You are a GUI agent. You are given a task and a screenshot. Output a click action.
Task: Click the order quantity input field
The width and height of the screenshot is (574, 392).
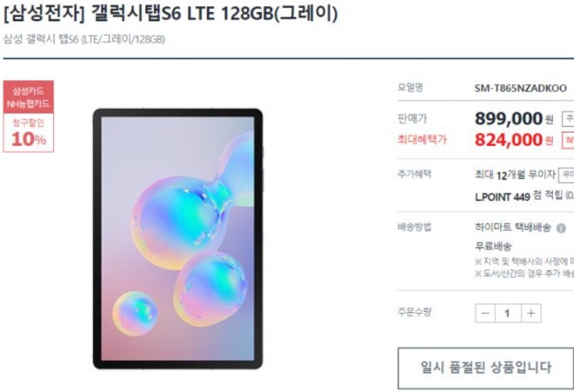[508, 313]
